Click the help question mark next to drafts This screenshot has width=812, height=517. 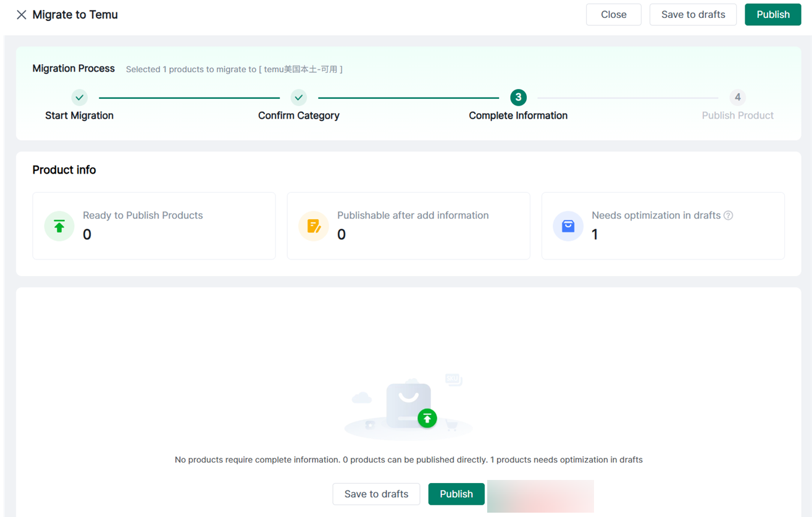728,216
